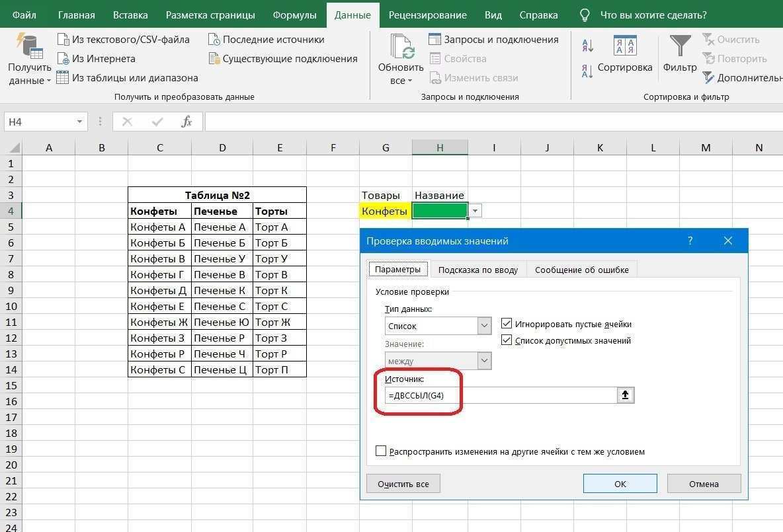The height and width of the screenshot is (532, 783).
Task: Enable Игнорировать пустые ячейки
Action: [x=507, y=324]
